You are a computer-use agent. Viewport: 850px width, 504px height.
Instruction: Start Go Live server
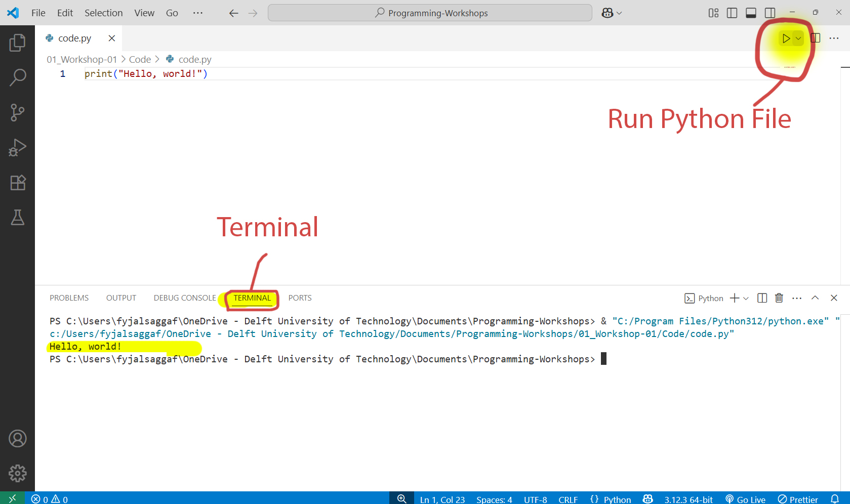(x=745, y=499)
